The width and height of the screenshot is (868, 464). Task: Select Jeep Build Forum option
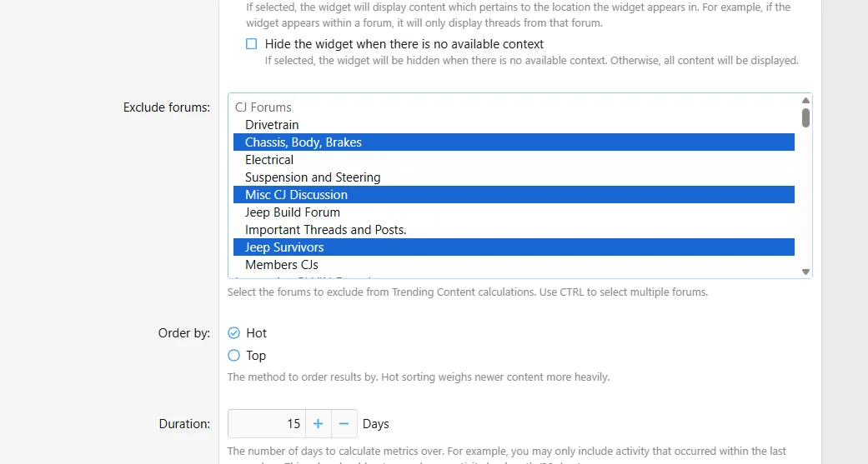(x=514, y=212)
